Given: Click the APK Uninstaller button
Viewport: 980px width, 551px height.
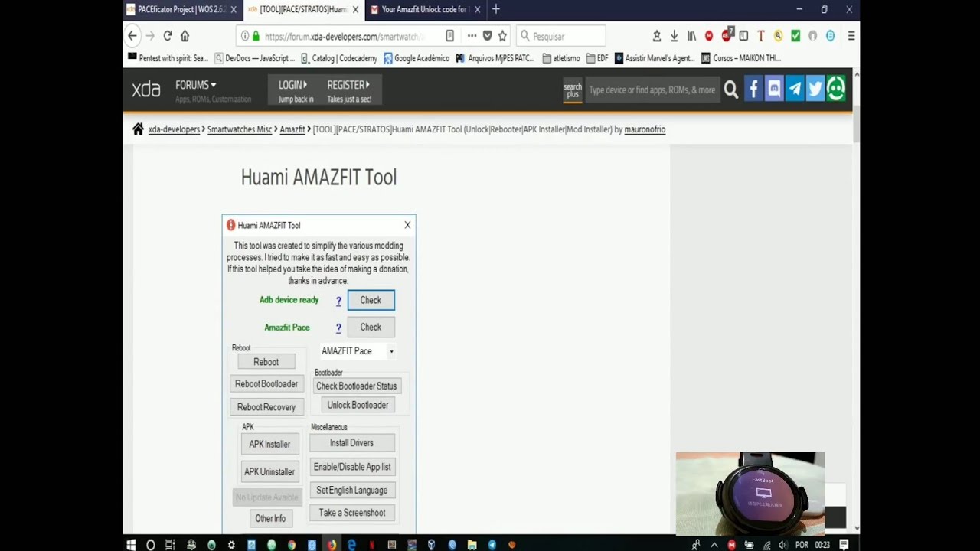Looking at the screenshot, I should [269, 471].
